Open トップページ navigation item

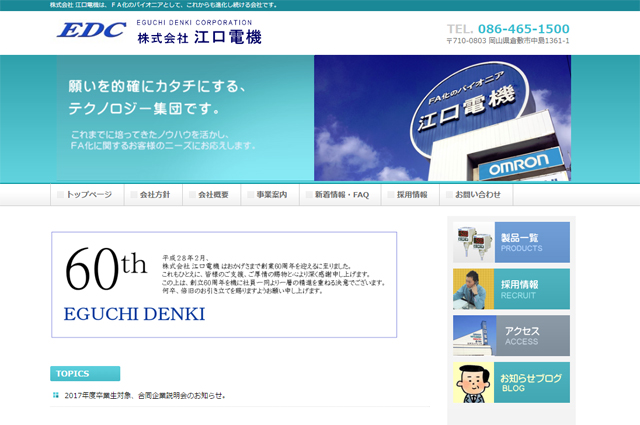click(87, 195)
